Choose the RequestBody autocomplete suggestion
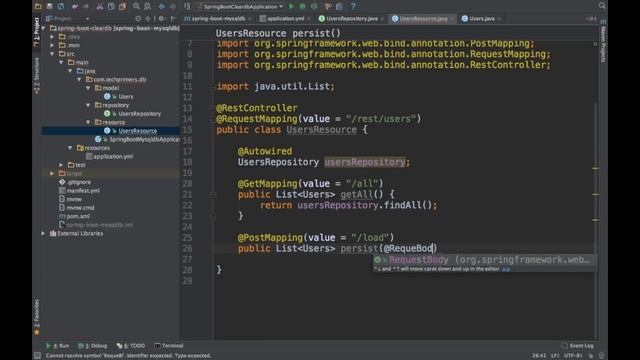The image size is (640, 360). coord(484,260)
